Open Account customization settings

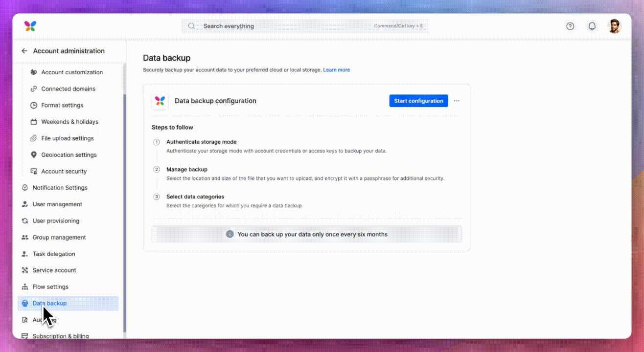click(x=72, y=72)
